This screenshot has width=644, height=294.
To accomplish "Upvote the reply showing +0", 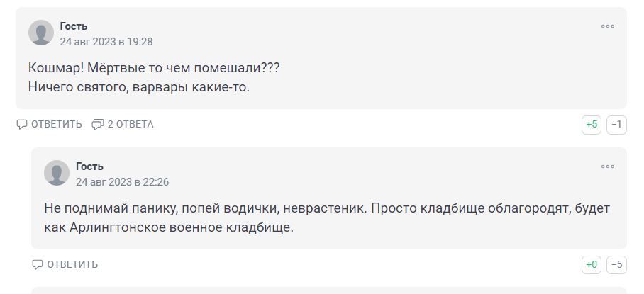I will tap(592, 265).
